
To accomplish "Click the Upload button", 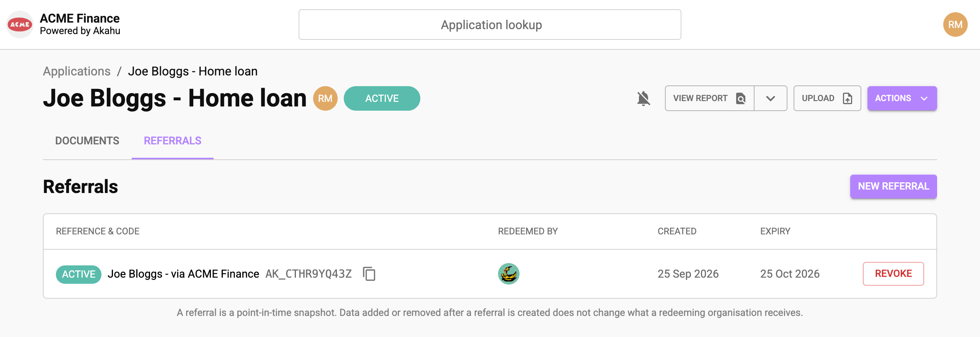I will pos(827,98).
